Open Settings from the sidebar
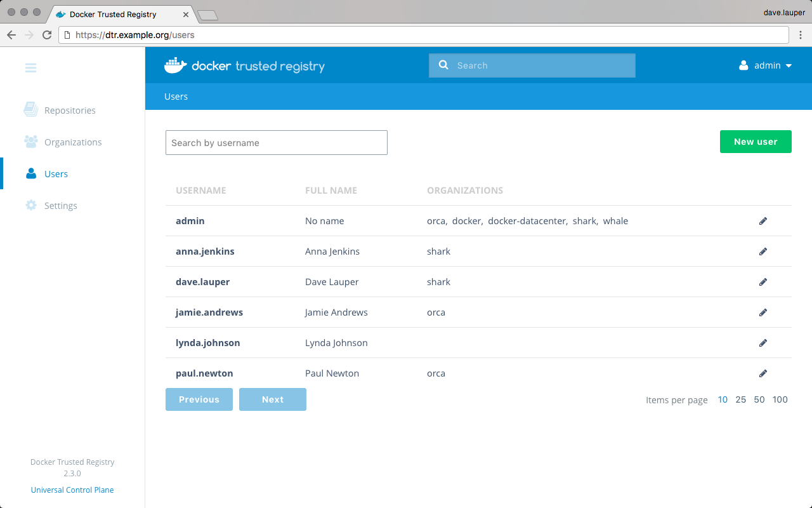Viewport: 812px width, 508px height. tap(61, 206)
